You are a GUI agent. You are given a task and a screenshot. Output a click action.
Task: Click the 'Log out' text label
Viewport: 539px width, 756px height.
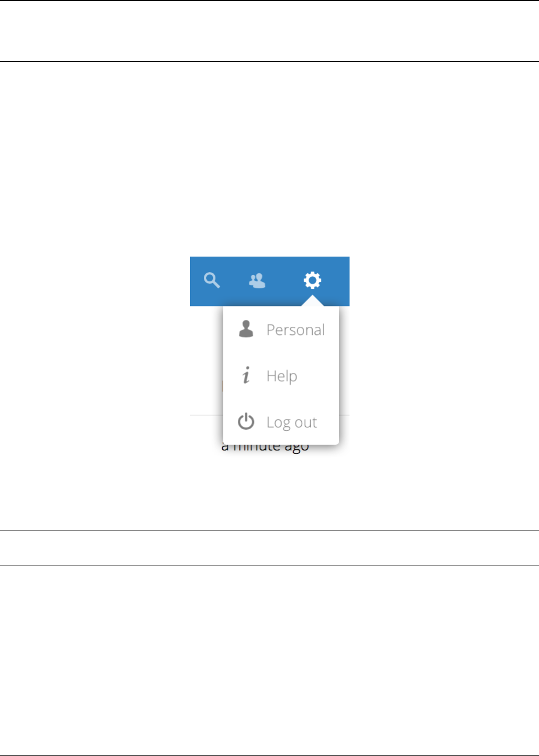tap(291, 422)
